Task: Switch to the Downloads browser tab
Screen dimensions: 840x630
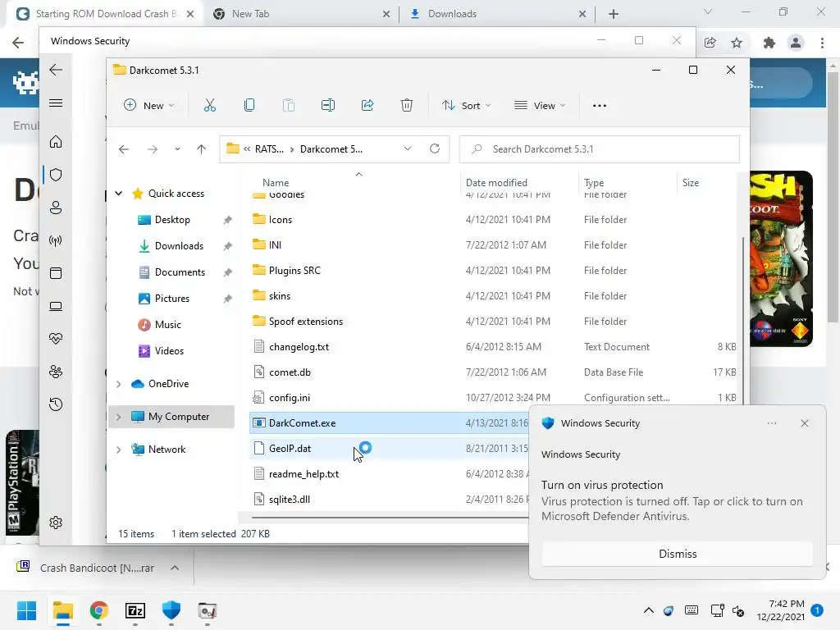Action: point(497,14)
